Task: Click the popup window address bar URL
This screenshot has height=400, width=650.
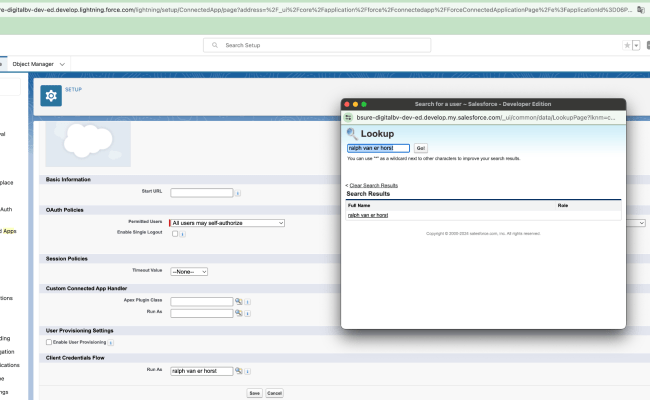Action: [x=486, y=118]
